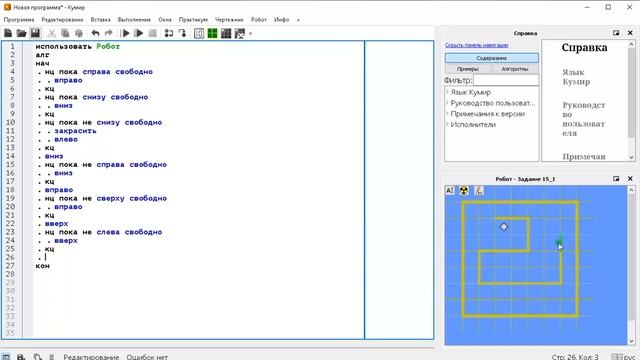Close the Робот panel
640x360 pixels.
[630, 179]
